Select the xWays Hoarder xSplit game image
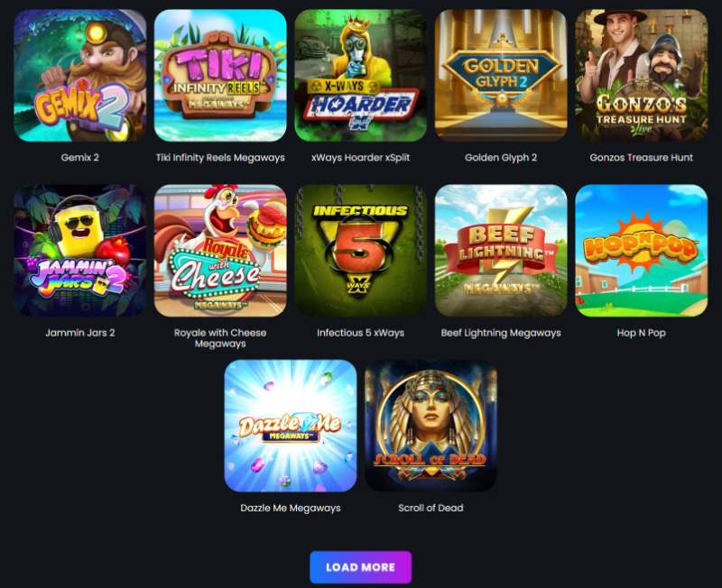Screen dimensions: 722x588 point(360,76)
